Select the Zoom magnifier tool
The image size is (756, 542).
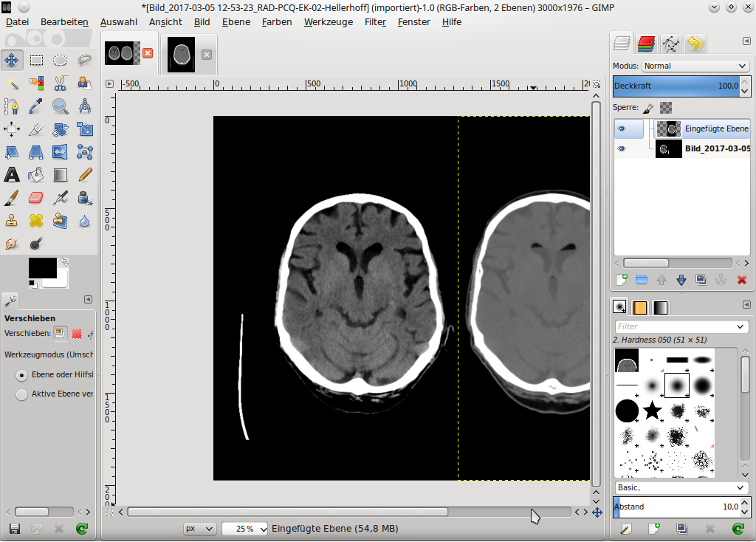tap(60, 106)
